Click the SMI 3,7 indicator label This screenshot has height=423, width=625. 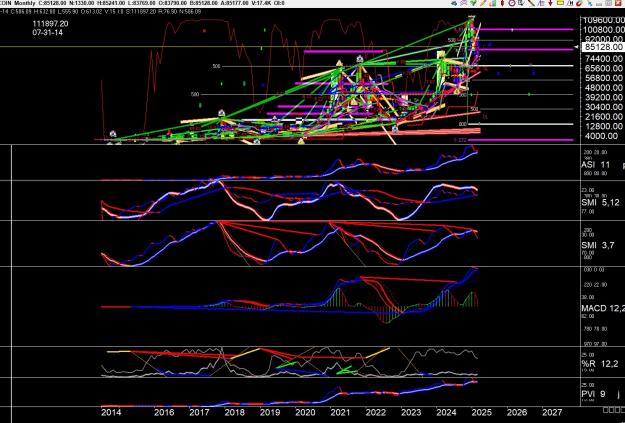[597, 245]
